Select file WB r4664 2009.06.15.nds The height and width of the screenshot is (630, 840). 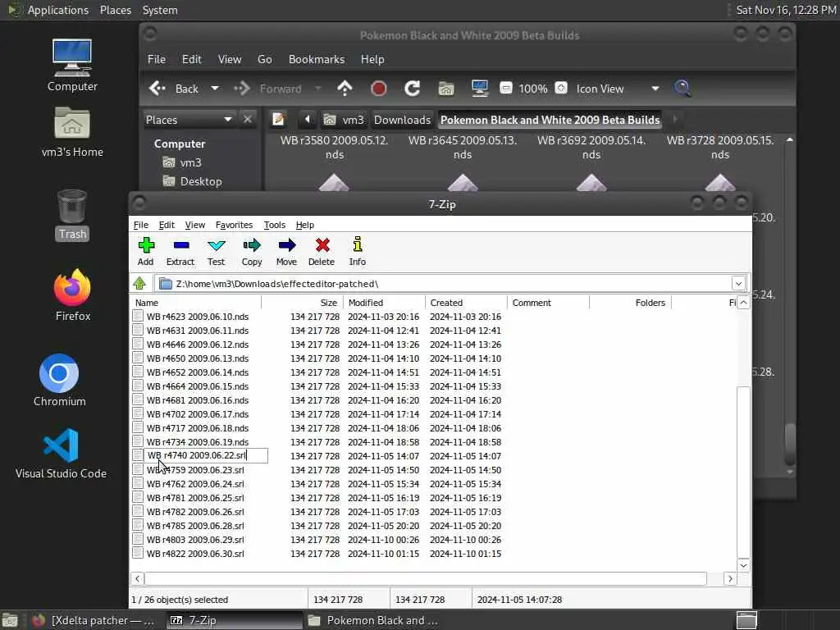(x=198, y=386)
